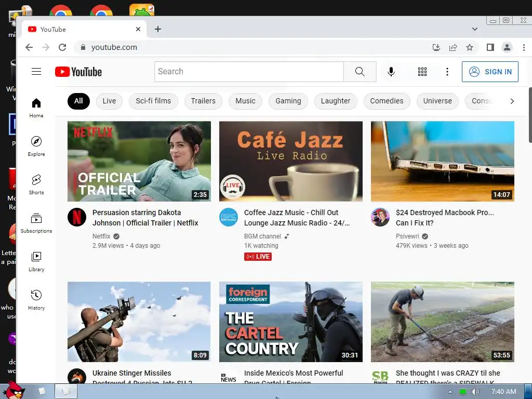
Task: Open Library in the sidebar
Action: [x=36, y=262]
